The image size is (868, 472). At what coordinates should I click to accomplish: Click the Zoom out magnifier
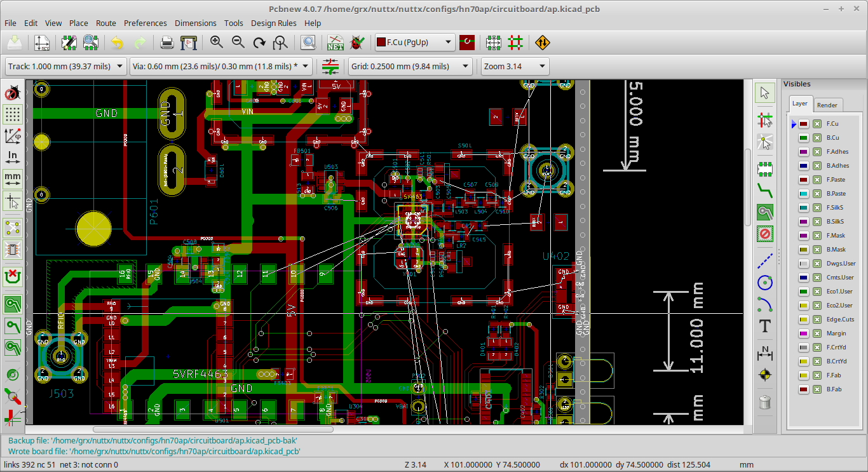point(238,43)
